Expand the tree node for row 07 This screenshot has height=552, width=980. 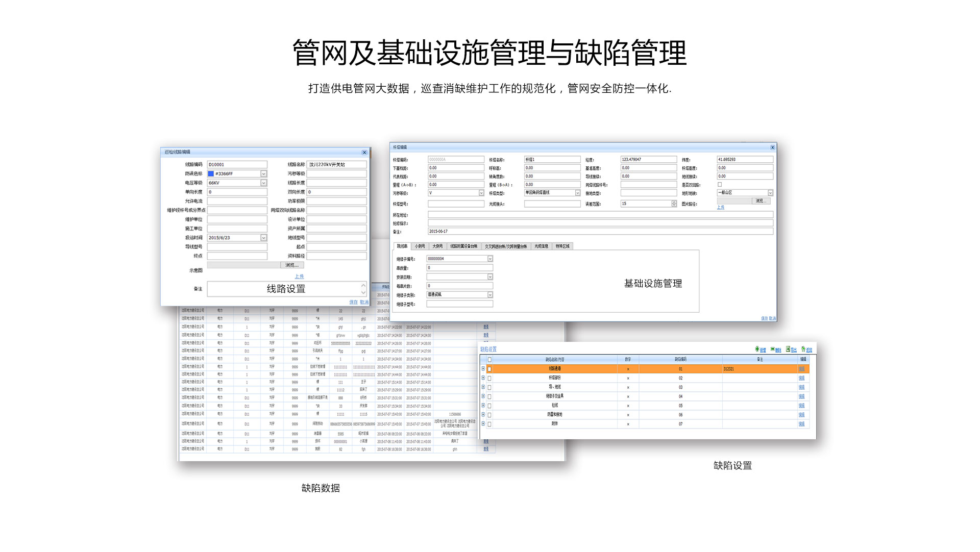click(x=483, y=424)
